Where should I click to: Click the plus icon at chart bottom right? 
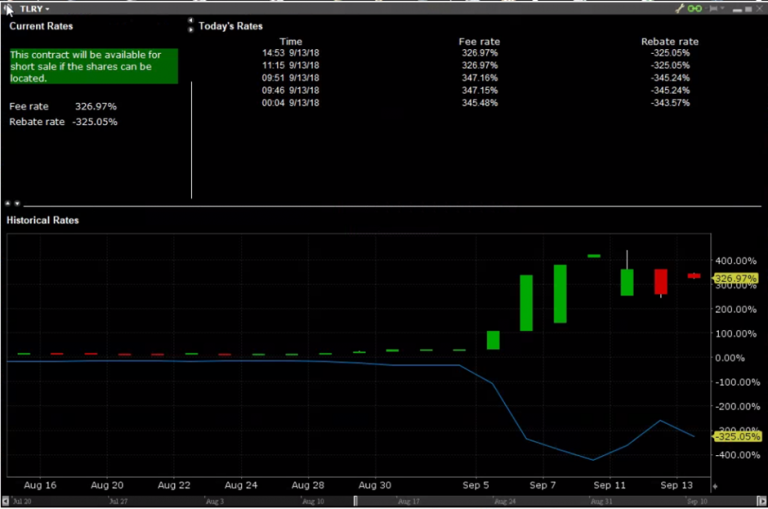click(x=714, y=486)
